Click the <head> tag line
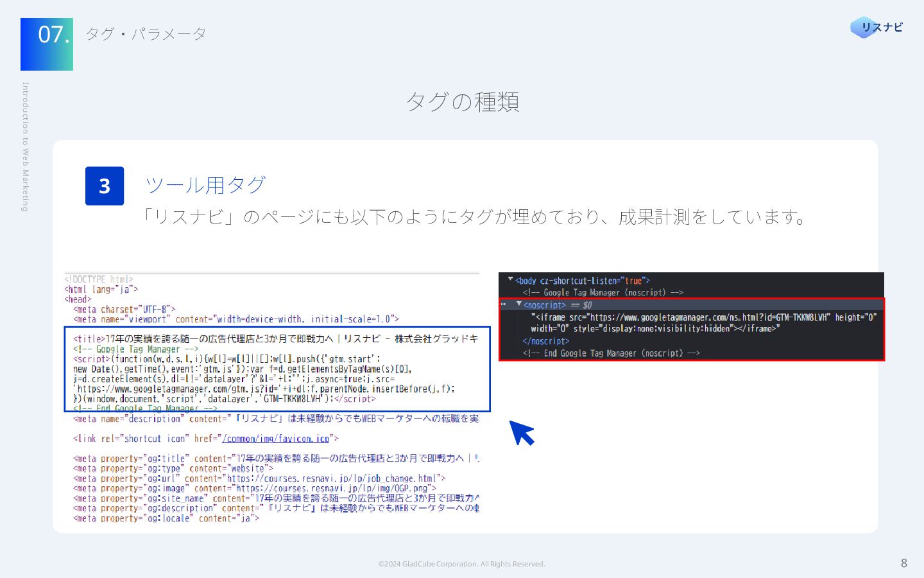Image resolution: width=924 pixels, height=578 pixels. (78, 299)
